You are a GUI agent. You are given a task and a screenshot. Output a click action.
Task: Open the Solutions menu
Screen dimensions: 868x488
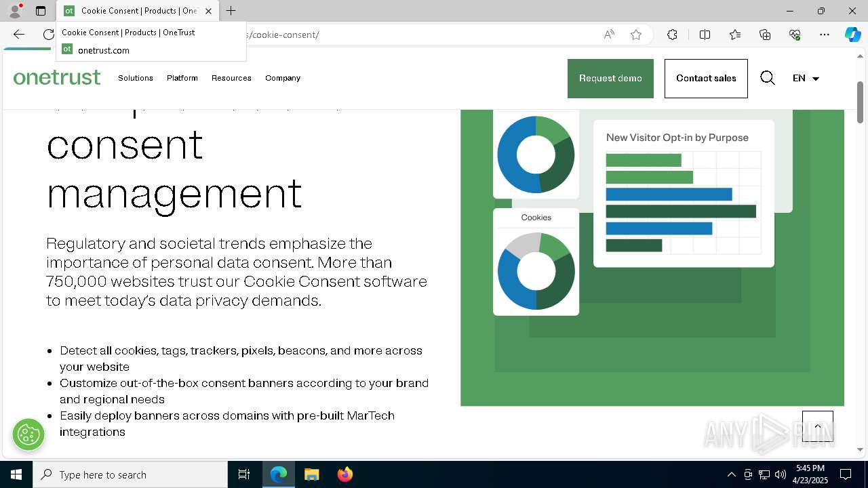tap(136, 78)
